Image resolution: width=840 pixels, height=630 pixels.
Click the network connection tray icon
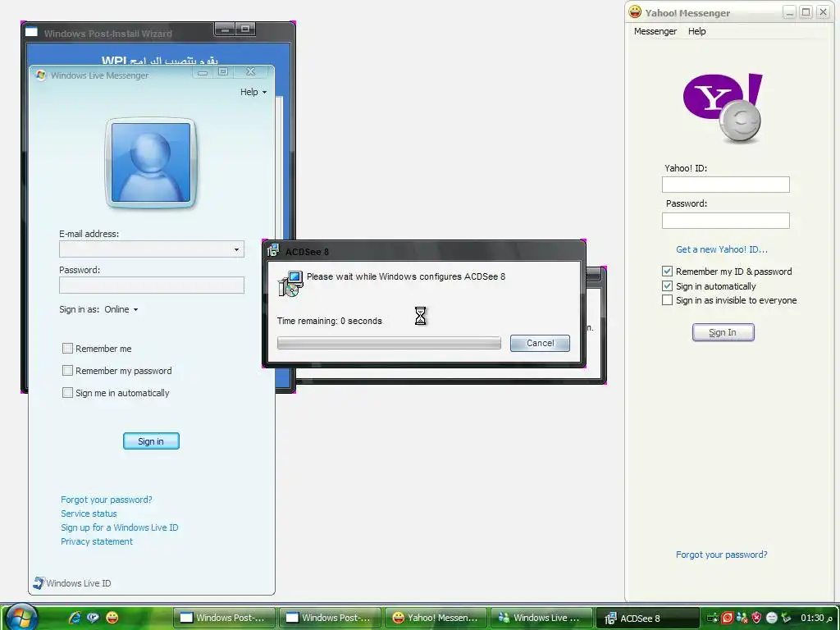(713, 618)
